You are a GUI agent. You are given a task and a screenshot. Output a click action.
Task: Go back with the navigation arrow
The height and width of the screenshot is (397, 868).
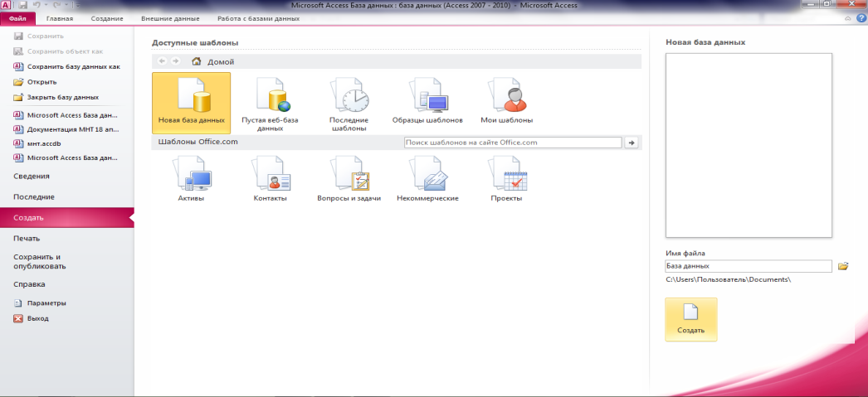tap(162, 61)
